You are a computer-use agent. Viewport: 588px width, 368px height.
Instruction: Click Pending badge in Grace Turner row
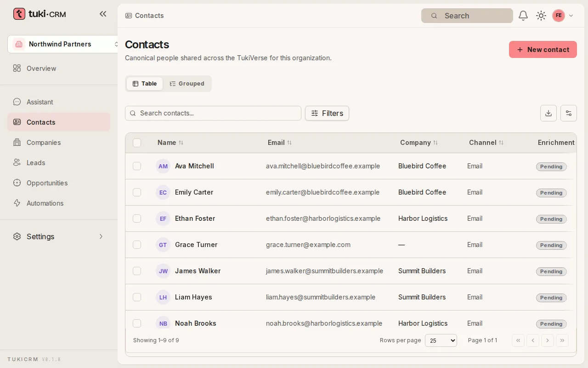pyautogui.click(x=551, y=245)
